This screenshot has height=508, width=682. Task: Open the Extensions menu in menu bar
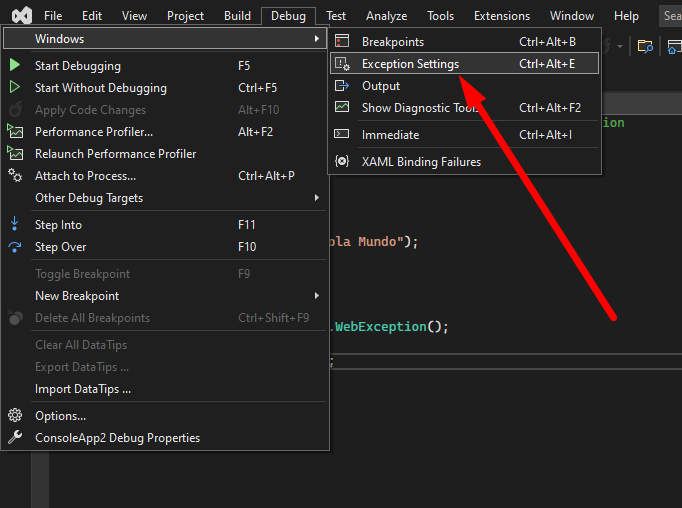(502, 16)
